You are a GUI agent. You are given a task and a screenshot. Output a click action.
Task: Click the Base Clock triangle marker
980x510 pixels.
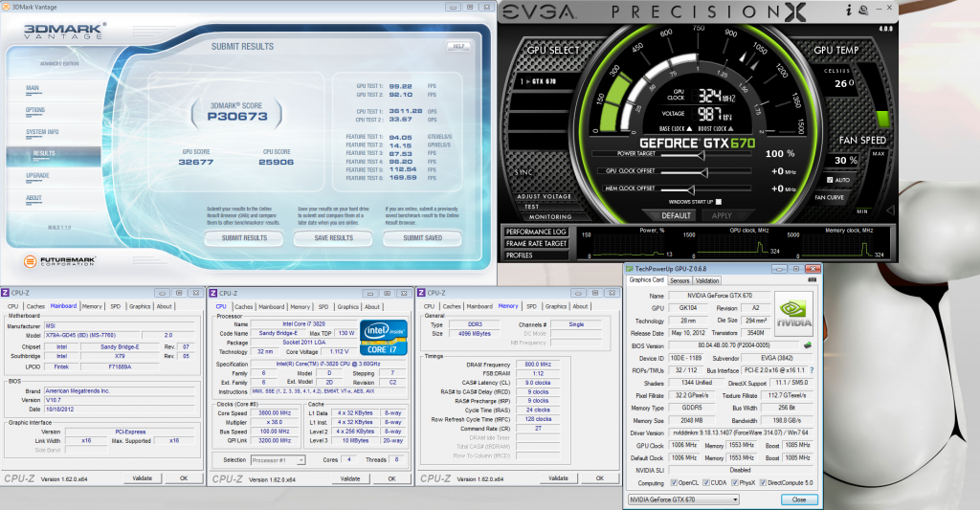(689, 129)
